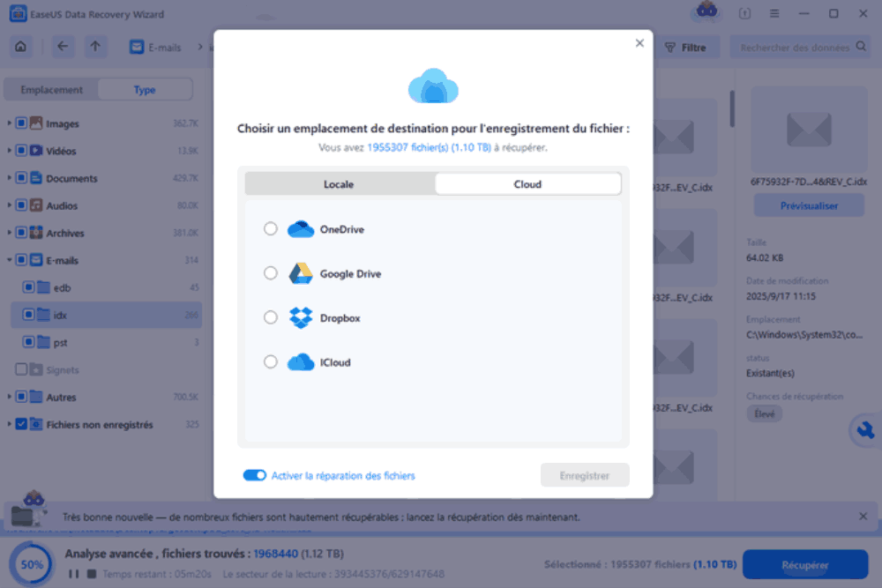The height and width of the screenshot is (588, 882).
Task: Toggle the Images checkbox
Action: pyautogui.click(x=21, y=123)
